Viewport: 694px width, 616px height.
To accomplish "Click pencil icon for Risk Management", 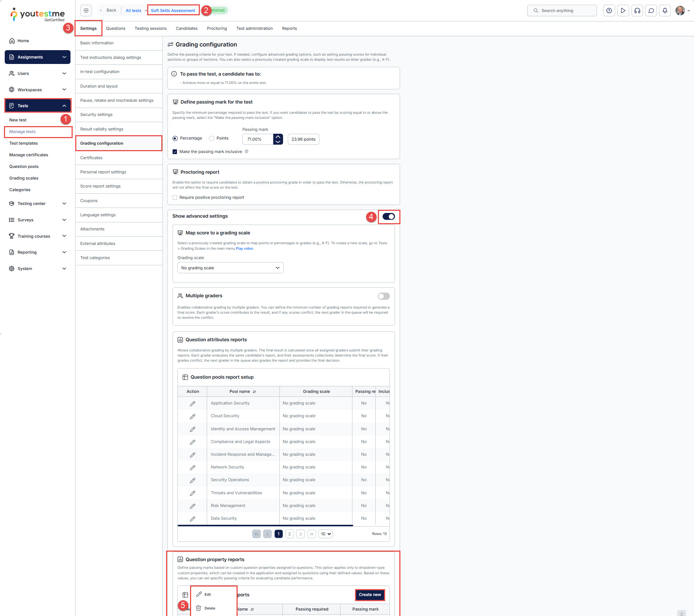I will point(193,506).
